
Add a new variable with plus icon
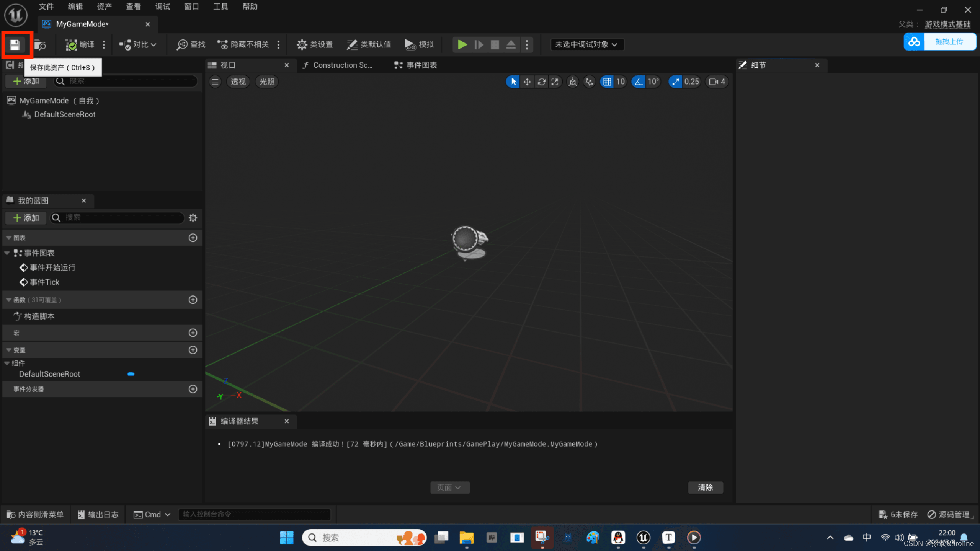point(193,350)
